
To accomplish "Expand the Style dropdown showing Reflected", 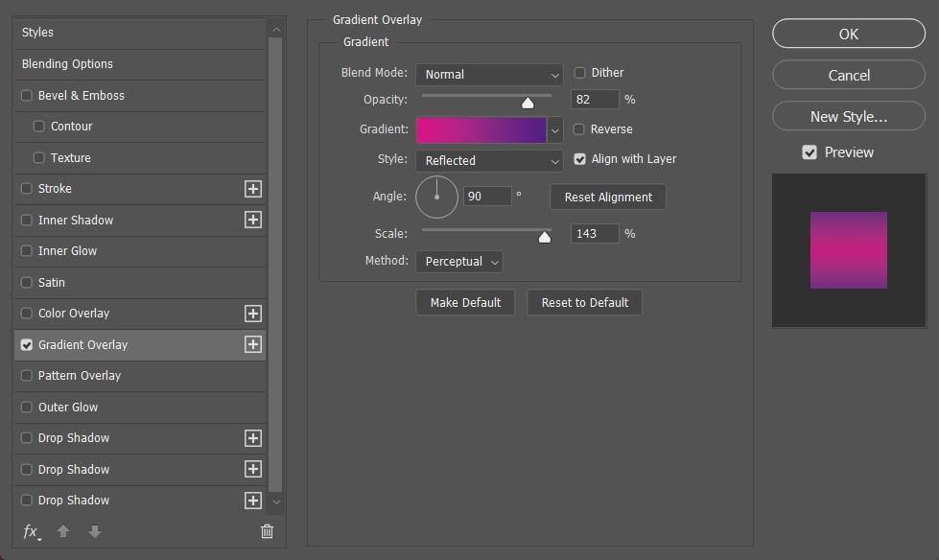I will pos(489,160).
